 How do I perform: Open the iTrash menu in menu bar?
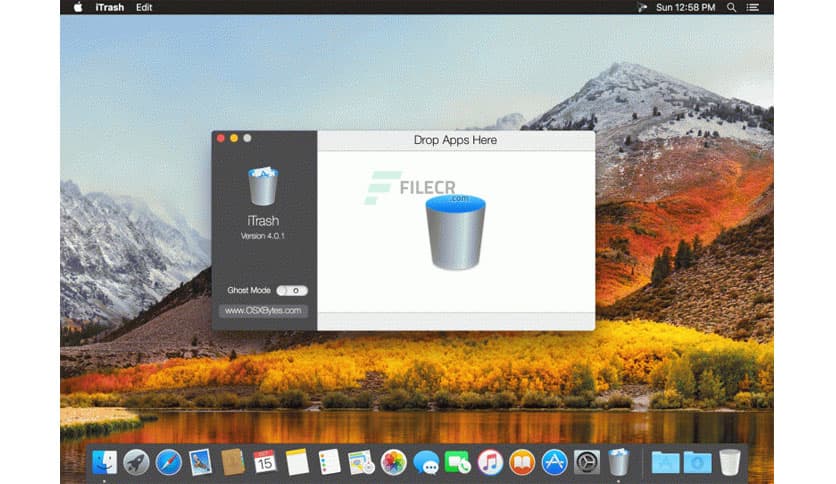point(110,7)
